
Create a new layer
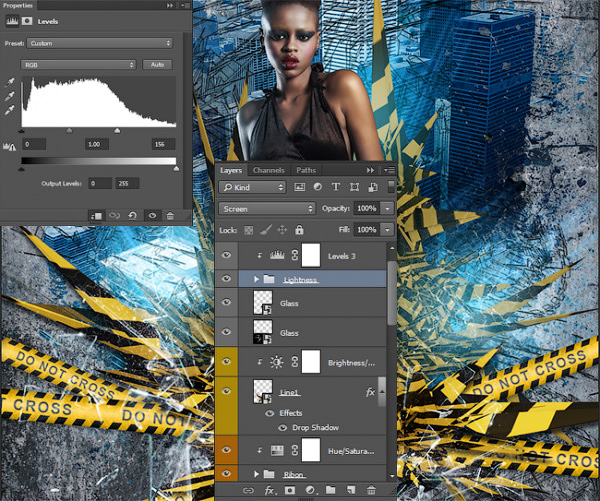coord(351,490)
